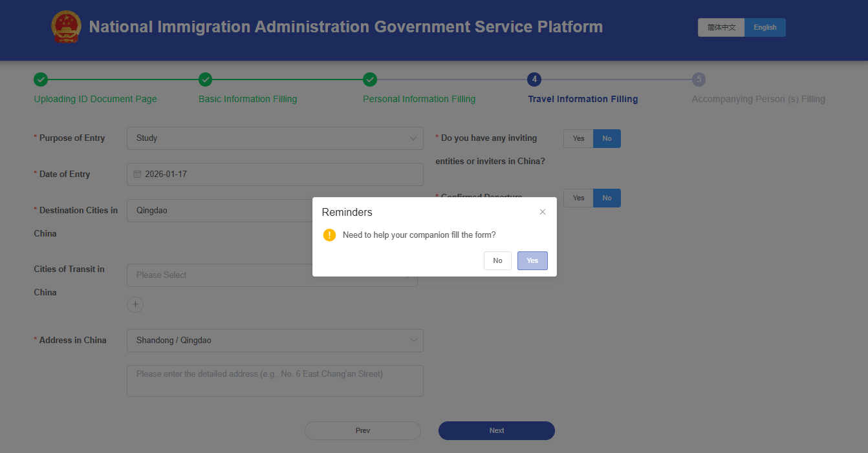This screenshot has height=453, width=868.
Task: Click step 4 Travel Information circle
Action: point(534,79)
